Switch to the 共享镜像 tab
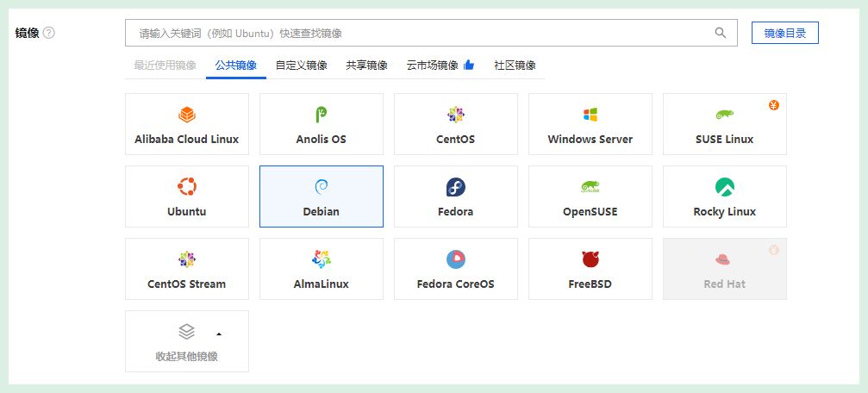868x393 pixels. point(366,65)
